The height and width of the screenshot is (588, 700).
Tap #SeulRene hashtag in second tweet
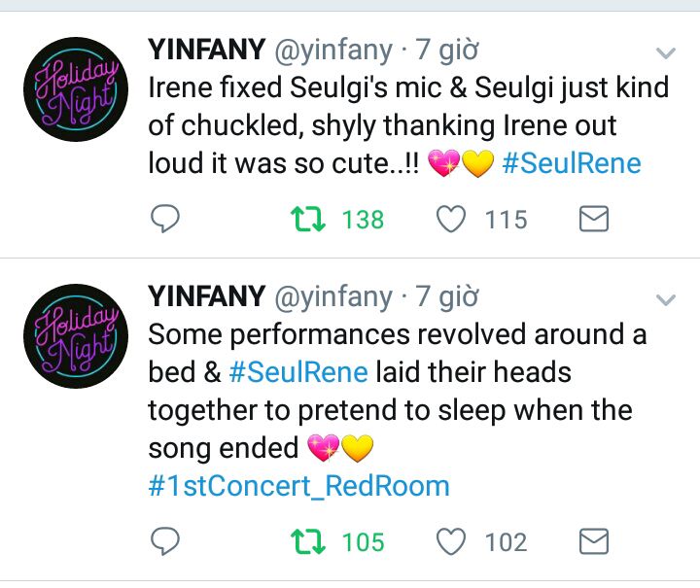click(298, 372)
